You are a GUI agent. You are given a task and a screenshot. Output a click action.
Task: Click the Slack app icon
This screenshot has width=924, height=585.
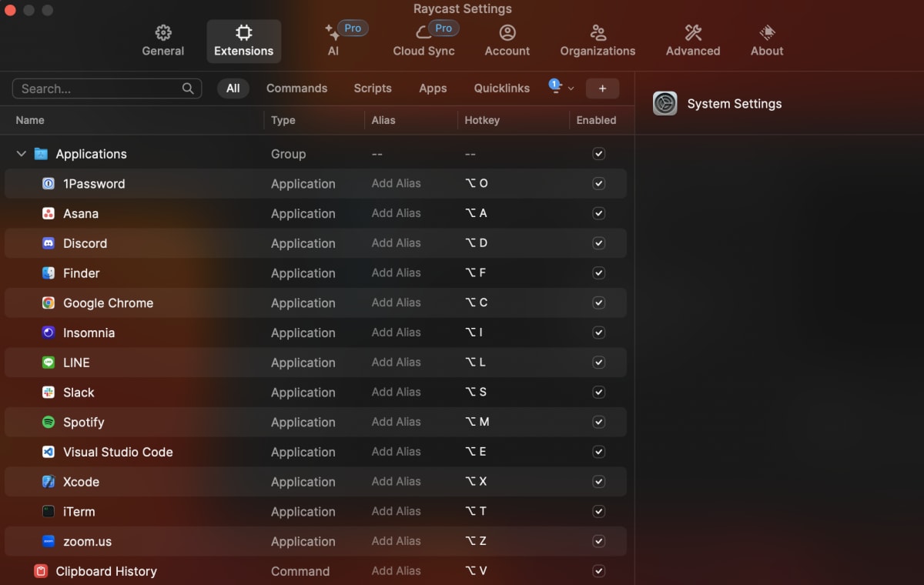49,393
